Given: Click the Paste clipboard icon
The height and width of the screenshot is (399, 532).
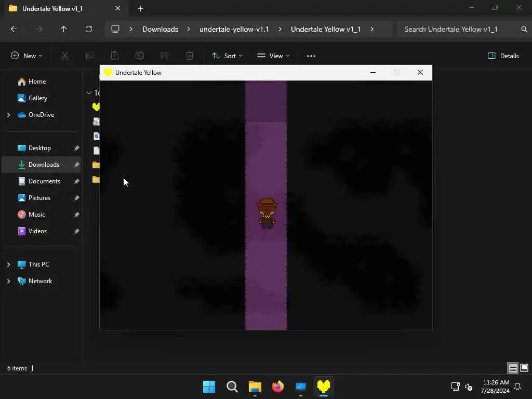Looking at the screenshot, I should [115, 56].
